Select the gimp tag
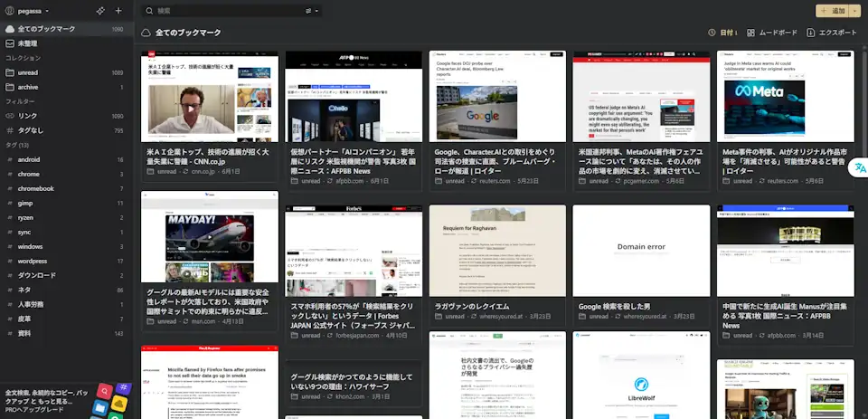This screenshot has width=868, height=419. point(66,203)
